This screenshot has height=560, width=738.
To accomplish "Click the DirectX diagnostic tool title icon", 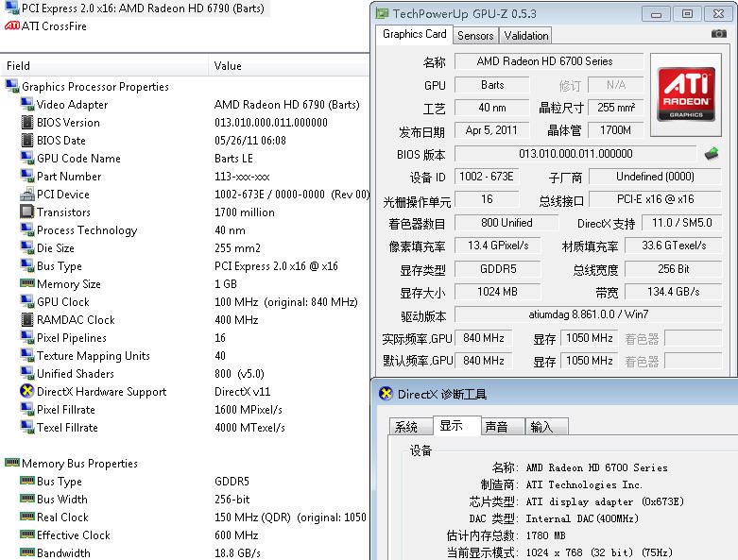I will [386, 394].
